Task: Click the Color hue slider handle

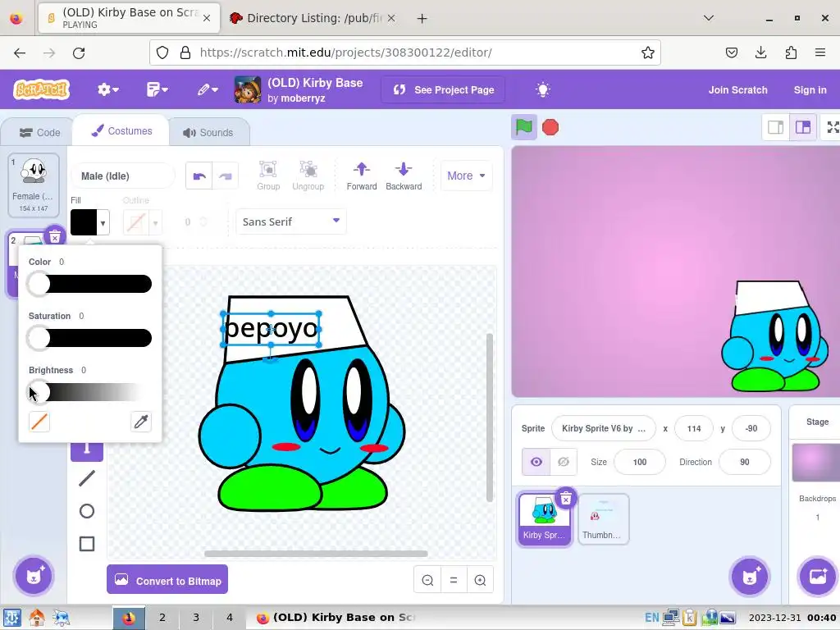Action: 39,284
